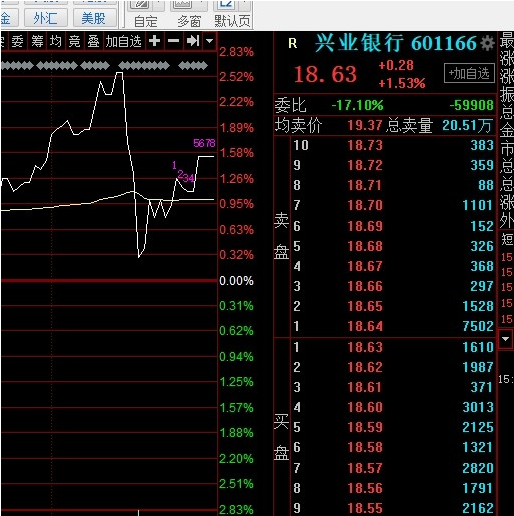Screen dimensions: 514x516
Task: Select buy level 9 price 18.55
Action: 365,508
